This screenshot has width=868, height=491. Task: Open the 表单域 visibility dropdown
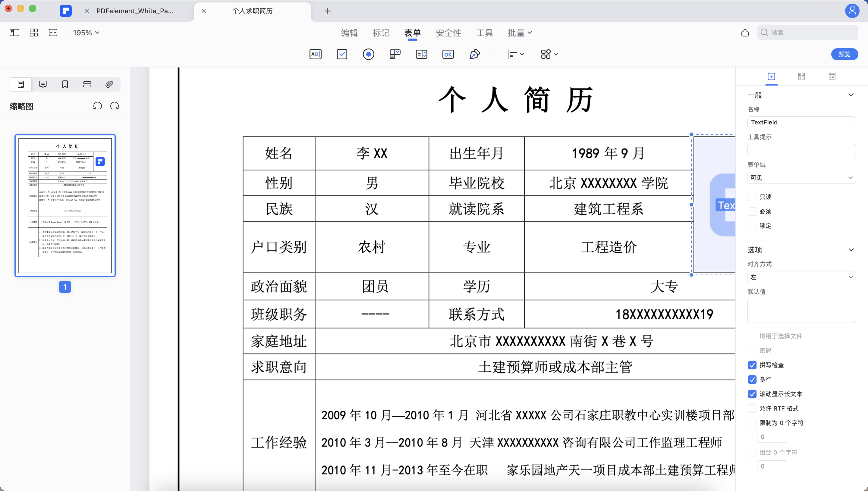(x=801, y=177)
